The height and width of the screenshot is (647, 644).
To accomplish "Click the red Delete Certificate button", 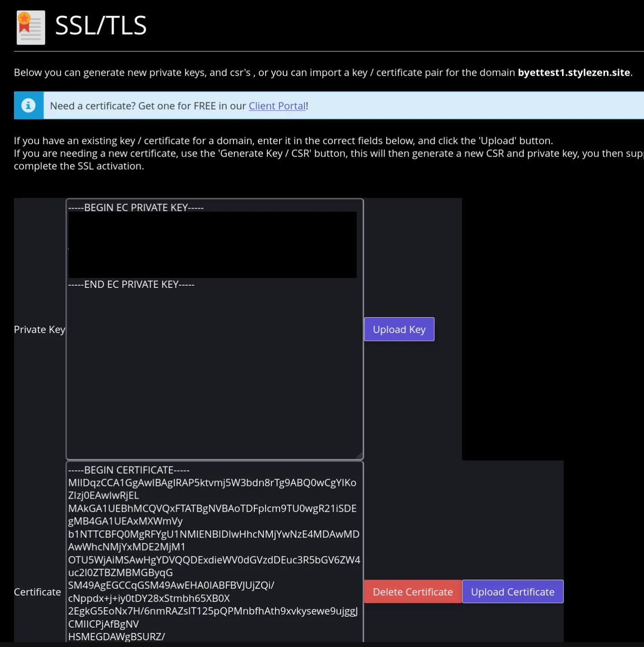I will point(413,592).
